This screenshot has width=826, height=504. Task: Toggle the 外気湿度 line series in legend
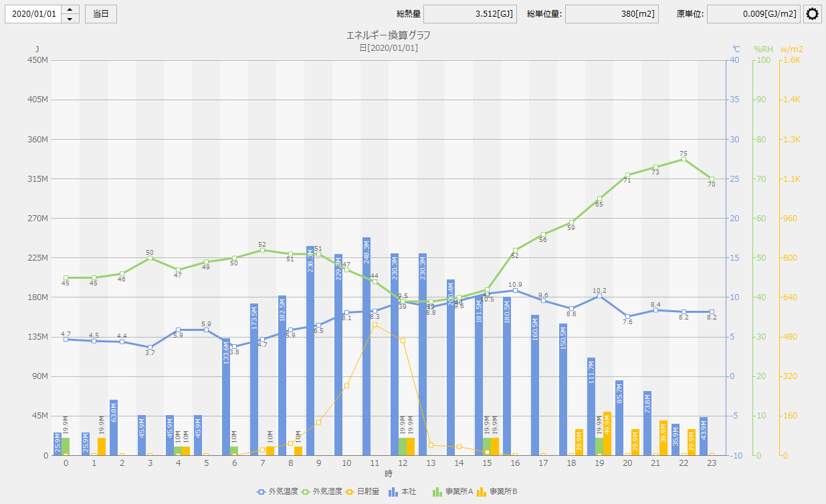(306, 491)
